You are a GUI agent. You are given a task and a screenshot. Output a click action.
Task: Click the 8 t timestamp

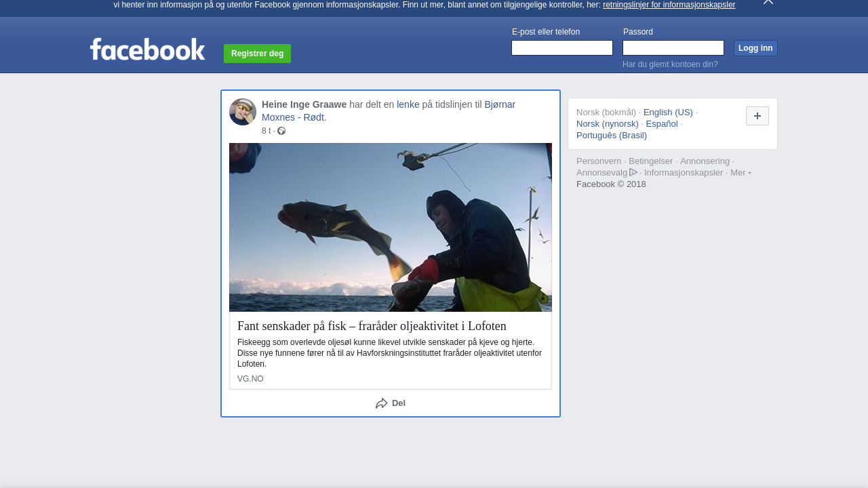click(266, 131)
